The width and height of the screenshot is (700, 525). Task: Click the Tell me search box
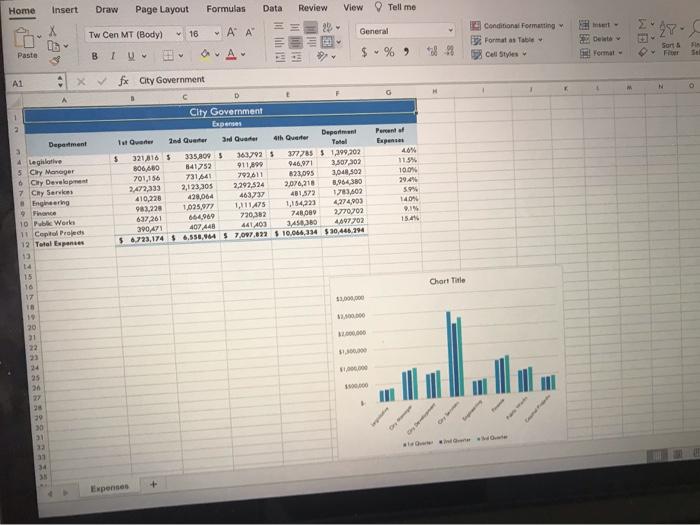tap(396, 7)
